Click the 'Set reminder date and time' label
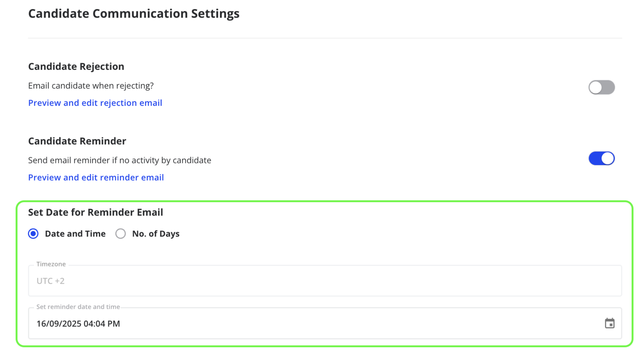The image size is (644, 352). point(78,307)
